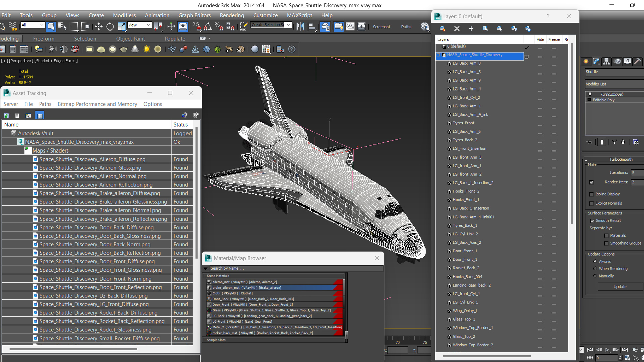Select the Always update radio button
This screenshot has width=644, height=362.
click(595, 261)
